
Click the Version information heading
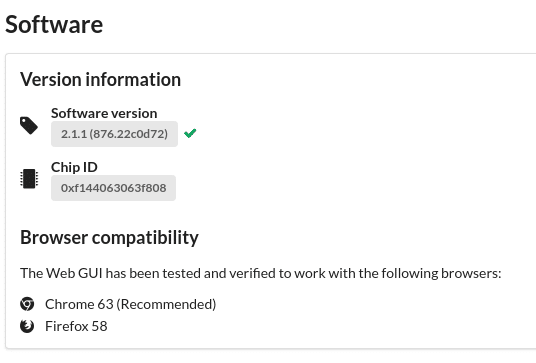(100, 80)
